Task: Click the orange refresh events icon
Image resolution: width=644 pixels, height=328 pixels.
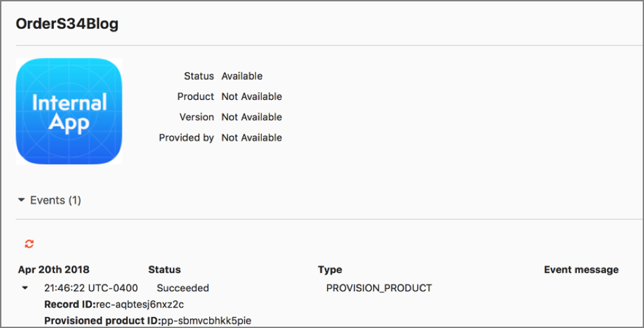Action: tap(29, 245)
